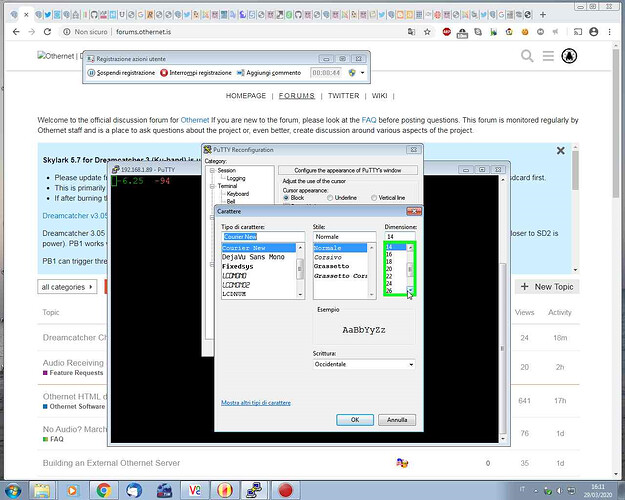Go back with the browser back arrow
This screenshot has height=500, width=625.
point(16,32)
